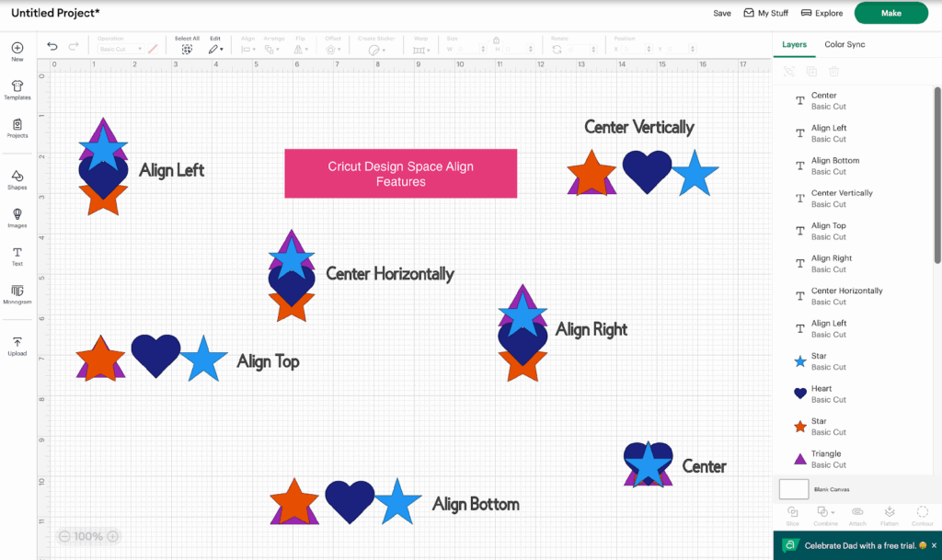Open the Flip dropdown
Image resolution: width=942 pixels, height=560 pixels.
point(301,50)
